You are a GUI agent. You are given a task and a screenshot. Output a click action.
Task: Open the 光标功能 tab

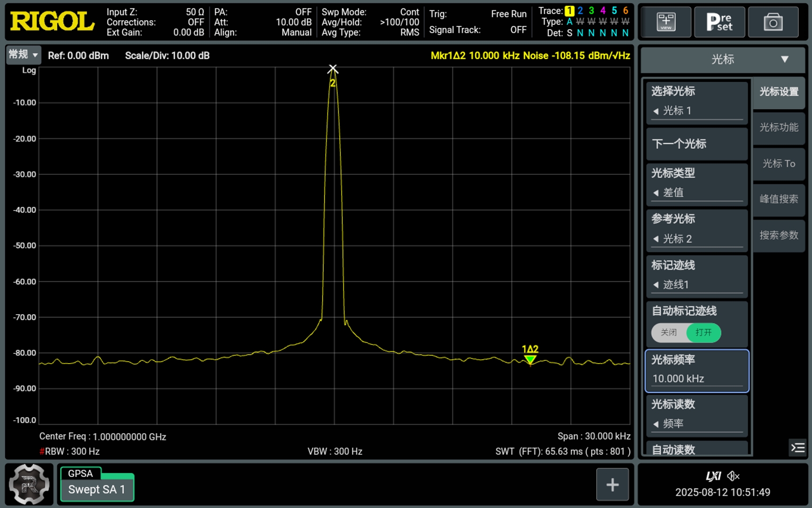pyautogui.click(x=778, y=128)
